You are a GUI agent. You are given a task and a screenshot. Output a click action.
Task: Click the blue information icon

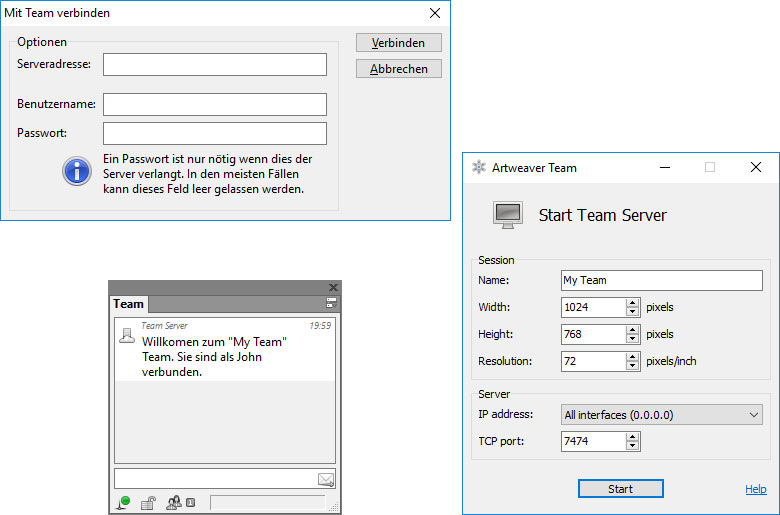pos(77,171)
